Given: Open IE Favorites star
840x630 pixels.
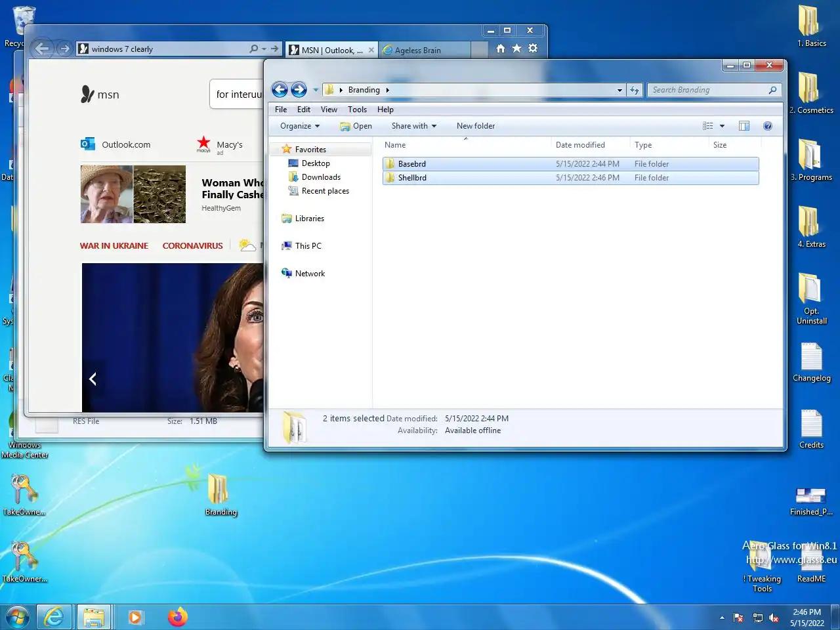Looking at the screenshot, I should (x=516, y=49).
